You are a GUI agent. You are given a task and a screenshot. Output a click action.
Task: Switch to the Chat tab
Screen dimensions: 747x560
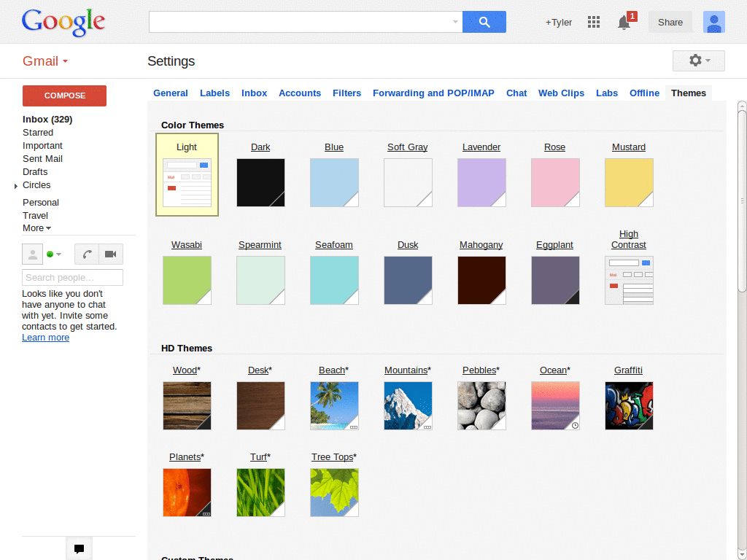(x=516, y=93)
